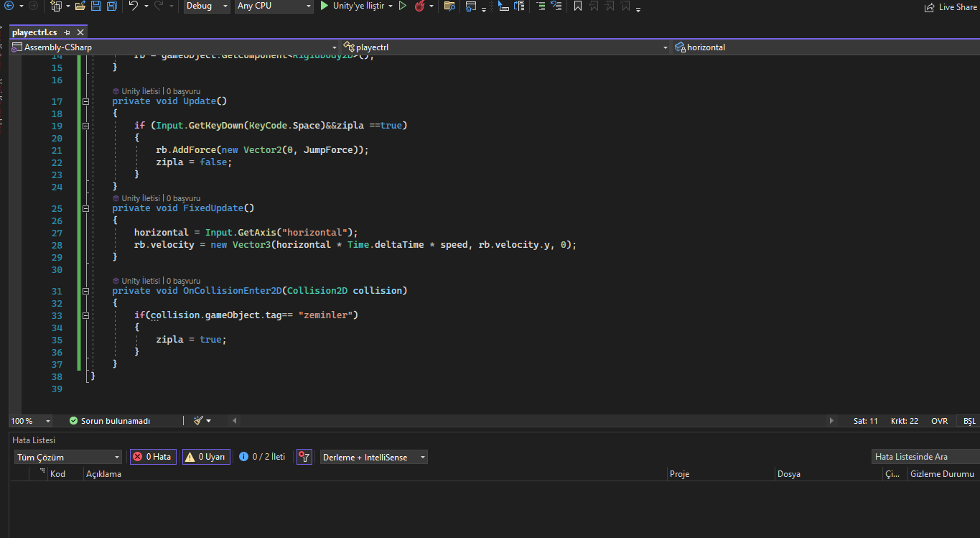
Task: Click the bookmark toggle icon in the toolbar
Action: pyautogui.click(x=577, y=6)
